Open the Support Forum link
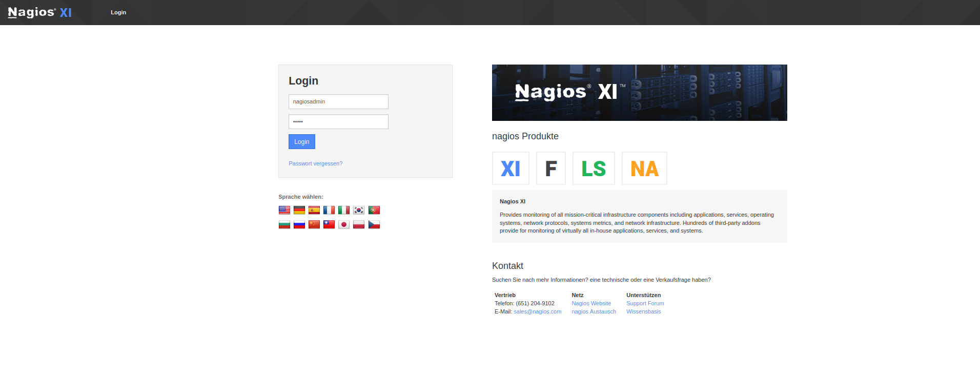Image resolution: width=980 pixels, height=377 pixels. coord(645,303)
